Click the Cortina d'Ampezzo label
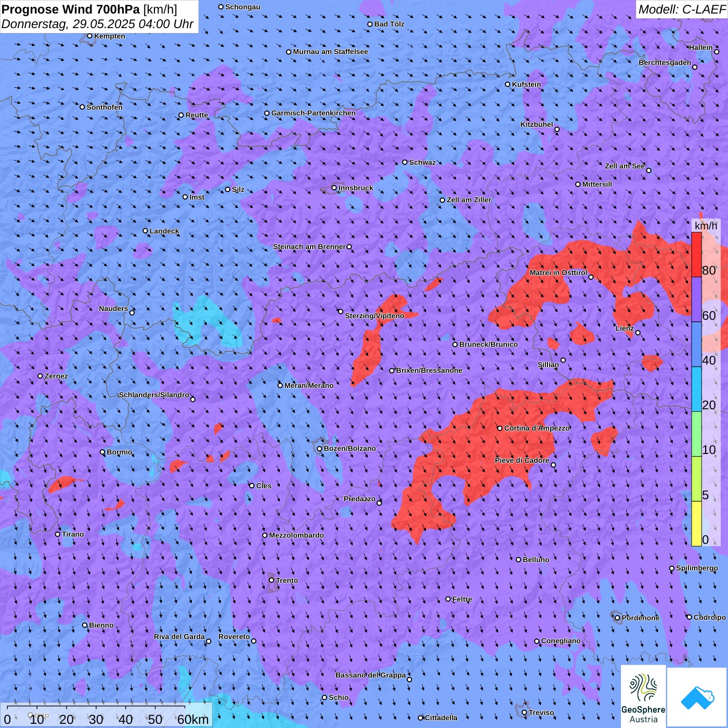728x728 pixels. tap(537, 428)
